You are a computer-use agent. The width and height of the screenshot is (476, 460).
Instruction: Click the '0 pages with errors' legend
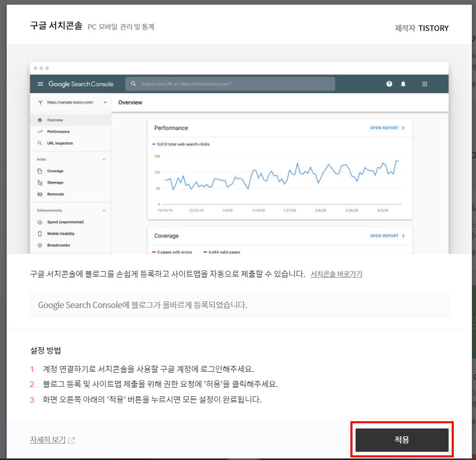(172, 252)
